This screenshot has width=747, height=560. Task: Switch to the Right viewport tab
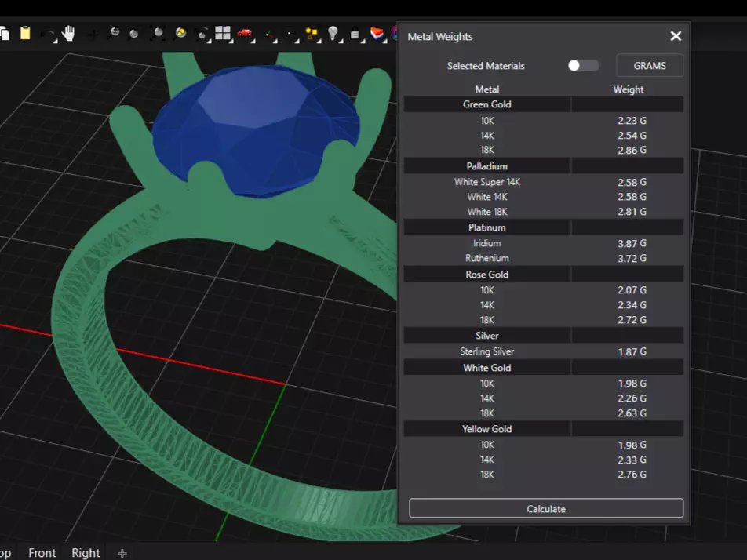pyautogui.click(x=86, y=553)
